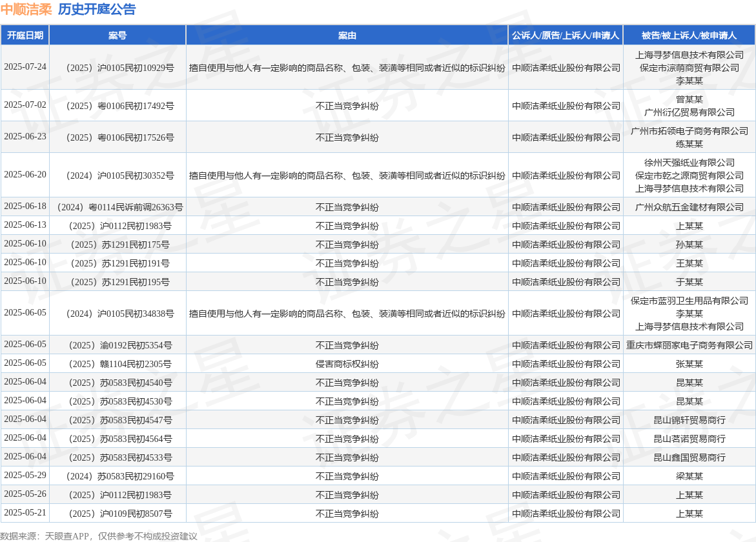Click the date 2025-06-20
This screenshot has height=542, width=756.
25,175
